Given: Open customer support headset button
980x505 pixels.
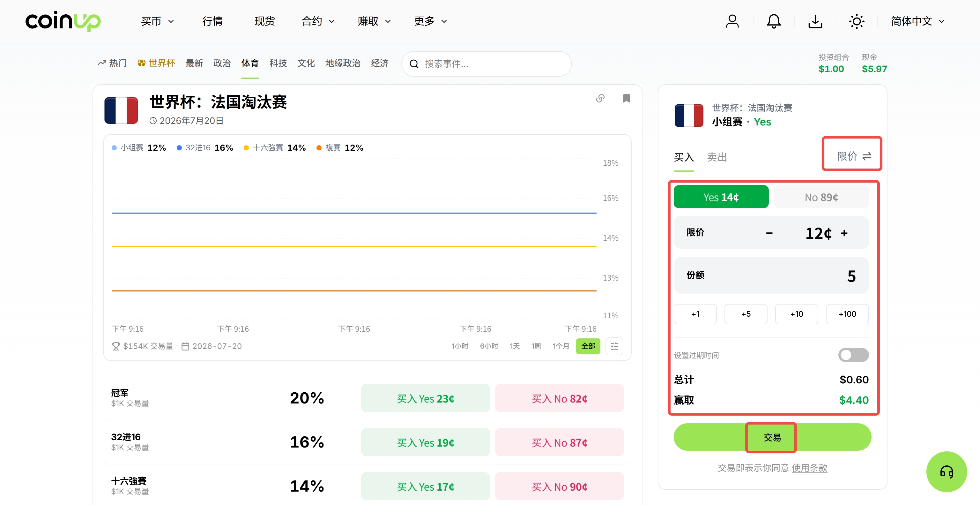Looking at the screenshot, I should (946, 471).
